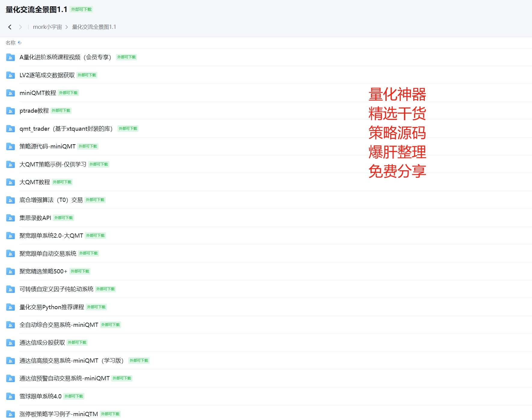Click the folder icon beside 涨停板策略学习例子-miniQTM
This screenshot has height=420, width=532.
[x=10, y=414]
